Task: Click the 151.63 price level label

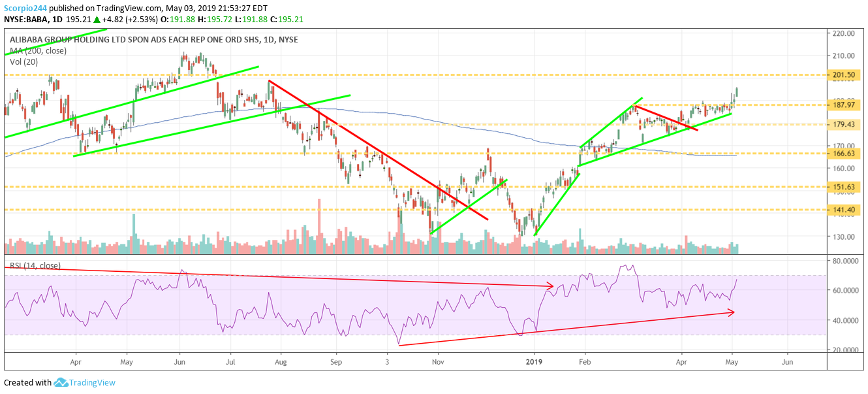Action: (844, 188)
